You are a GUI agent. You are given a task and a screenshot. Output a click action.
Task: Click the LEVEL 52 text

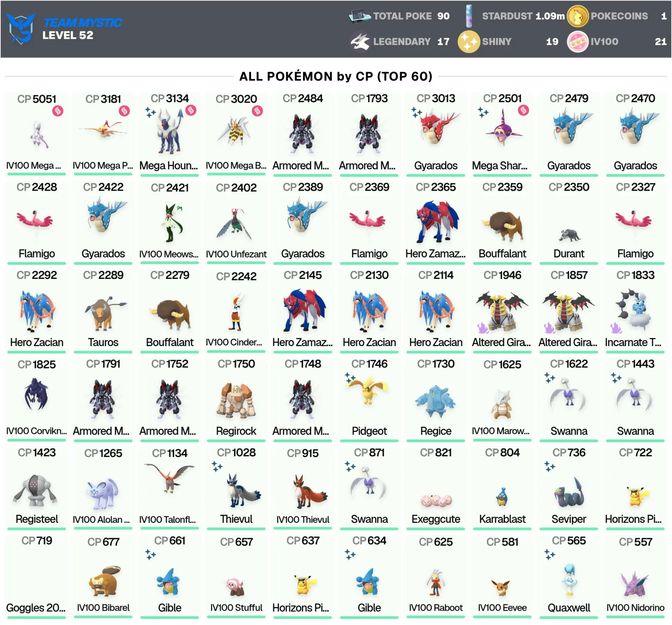click(x=68, y=35)
